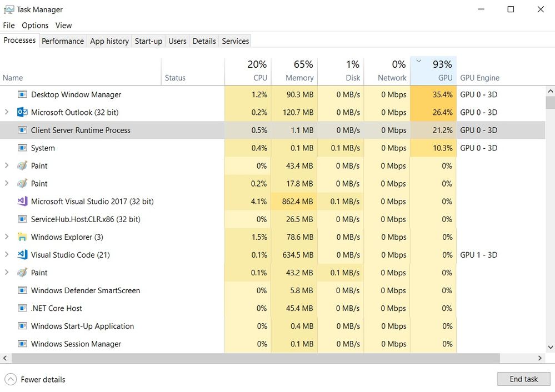Open the Options menu
555x392 pixels.
click(x=35, y=26)
